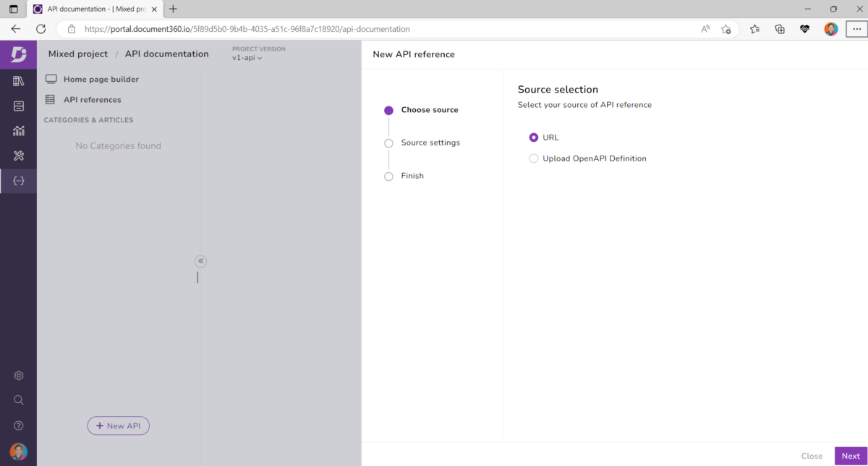
Task: Open Settings gear in left sidebar
Action: (x=19, y=376)
